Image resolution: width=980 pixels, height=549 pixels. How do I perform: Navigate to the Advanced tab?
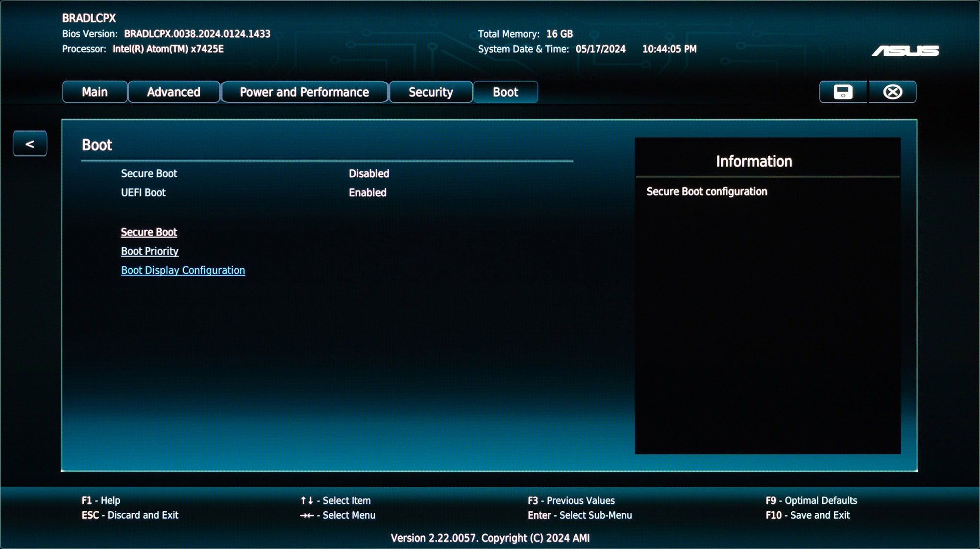(172, 92)
